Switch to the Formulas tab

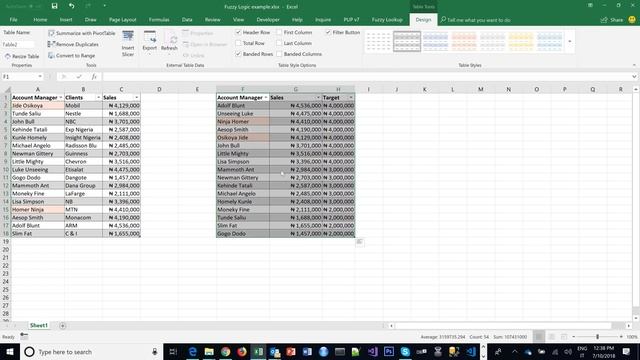(x=159, y=20)
